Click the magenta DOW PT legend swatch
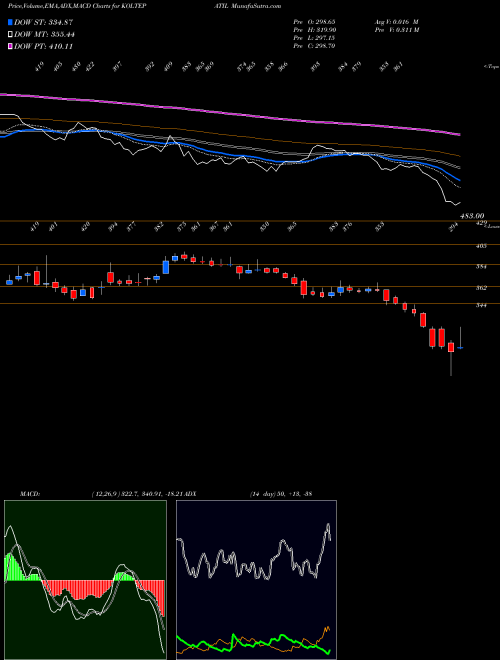500x660 pixels. tap(10, 46)
